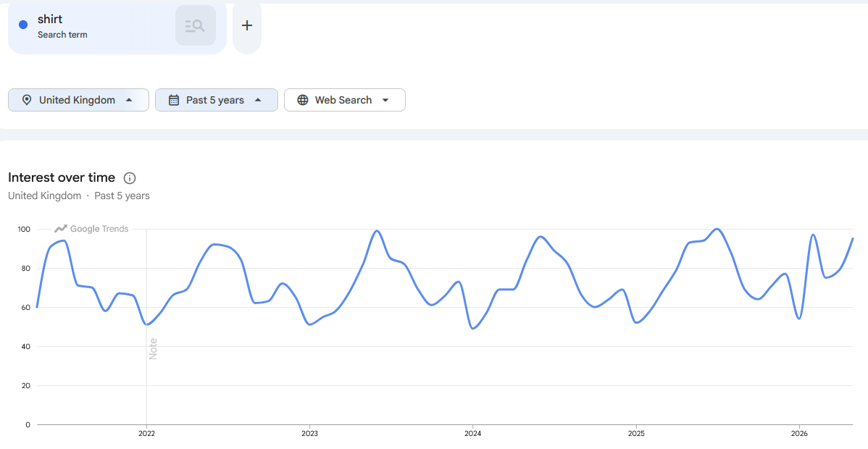Click the 2025 x-axis label
Viewport: 868px width, 449px height.
(636, 434)
